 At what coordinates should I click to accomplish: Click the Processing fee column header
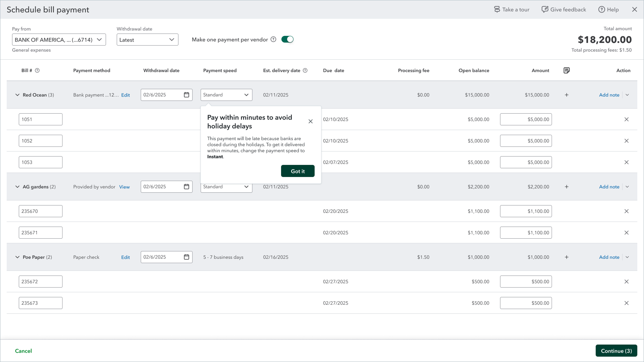point(414,70)
